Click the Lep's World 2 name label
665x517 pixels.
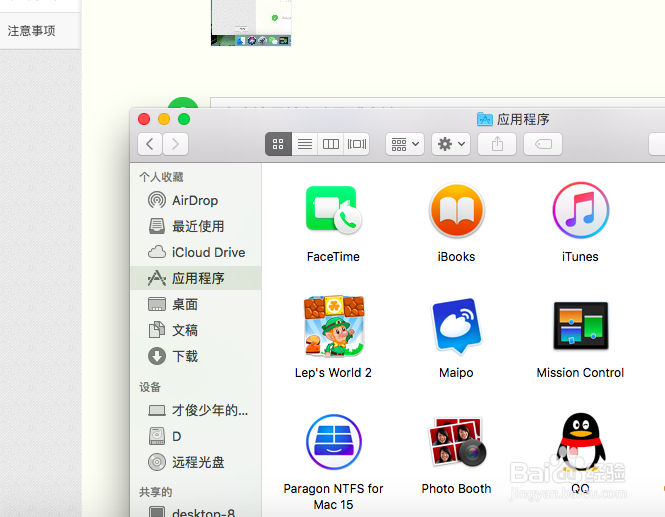coord(333,372)
